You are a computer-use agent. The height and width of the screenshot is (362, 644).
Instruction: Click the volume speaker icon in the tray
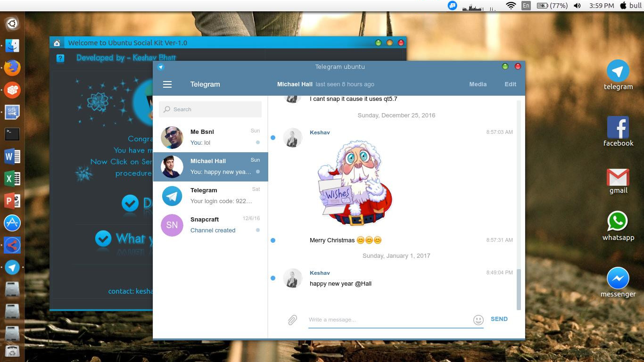577,6
